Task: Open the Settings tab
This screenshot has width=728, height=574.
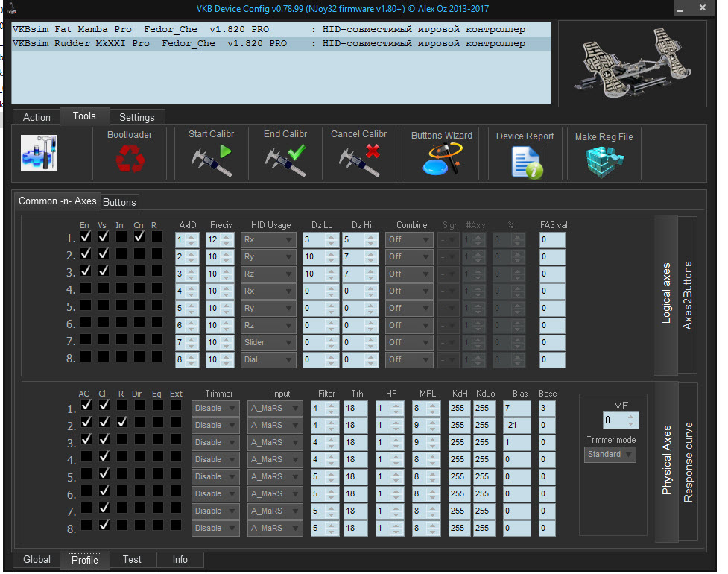Action: pos(137,117)
